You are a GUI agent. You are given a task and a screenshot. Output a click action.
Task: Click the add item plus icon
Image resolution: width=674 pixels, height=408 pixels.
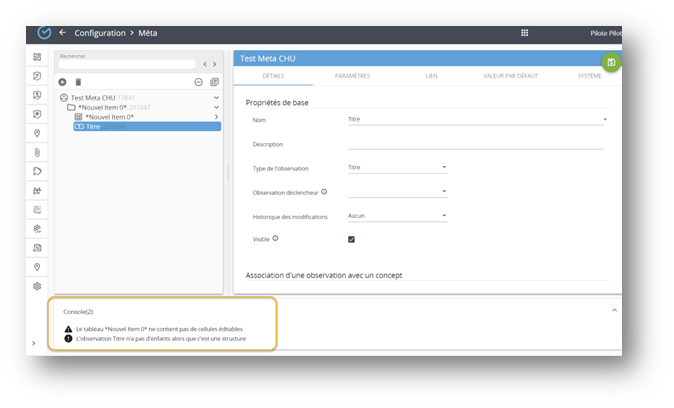[63, 82]
